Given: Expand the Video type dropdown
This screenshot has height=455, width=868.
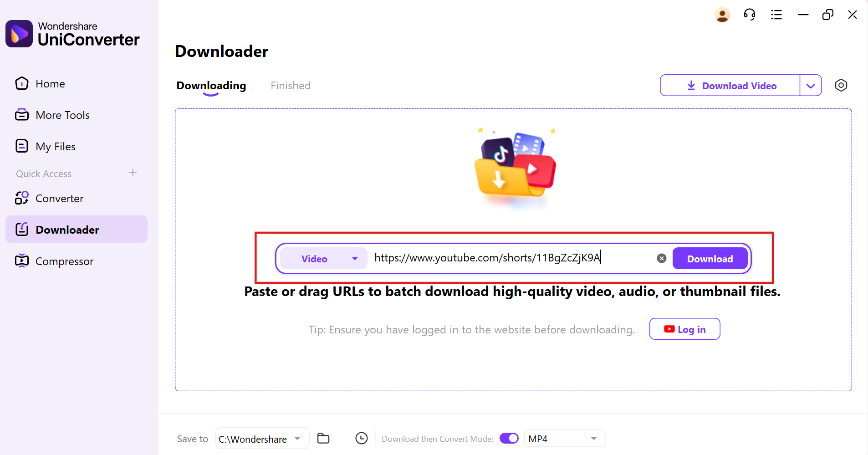Looking at the screenshot, I should [x=324, y=259].
